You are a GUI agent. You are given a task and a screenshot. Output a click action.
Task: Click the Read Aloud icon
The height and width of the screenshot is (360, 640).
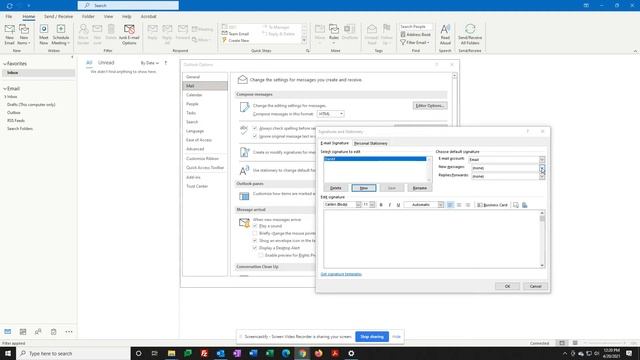[x=445, y=34]
